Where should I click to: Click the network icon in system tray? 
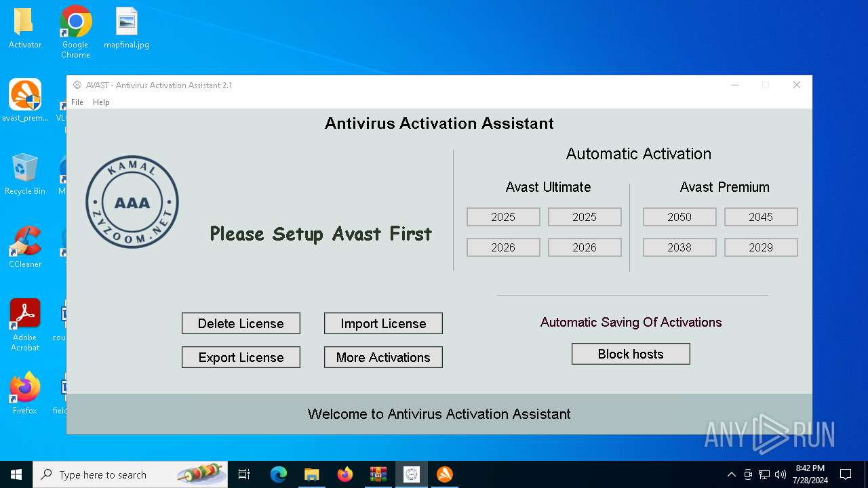coord(764,474)
